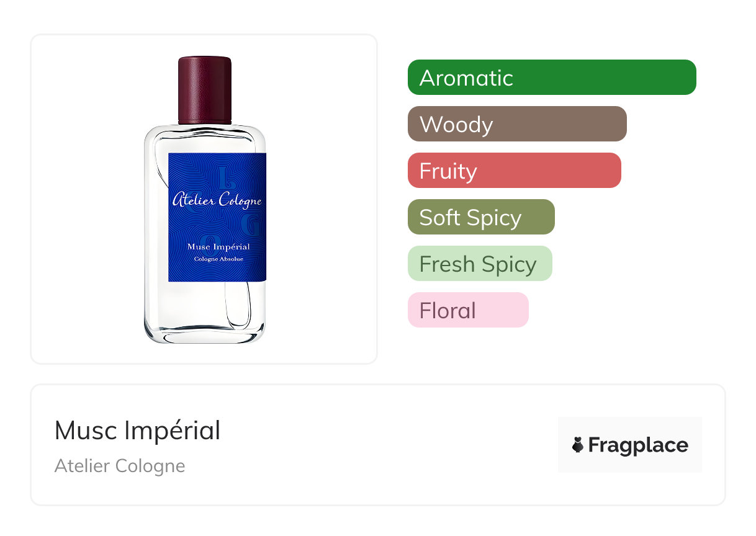
Task: Select the Floral accord bar
Action: coord(468,310)
